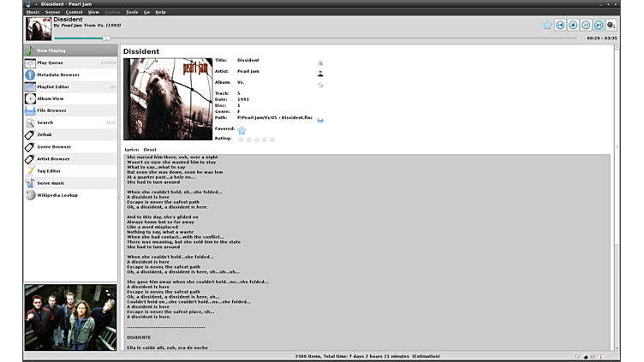Open the Play Queue view
The image size is (644, 362).
click(x=50, y=62)
